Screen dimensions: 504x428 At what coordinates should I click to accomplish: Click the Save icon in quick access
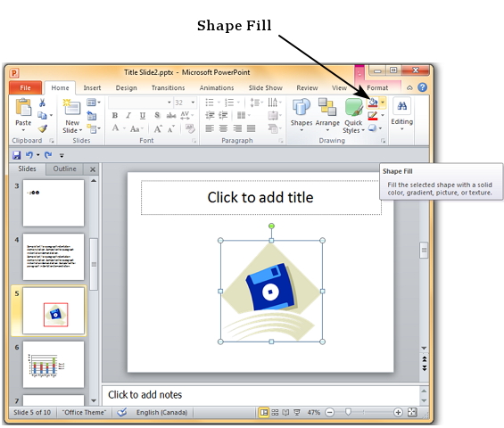point(16,155)
